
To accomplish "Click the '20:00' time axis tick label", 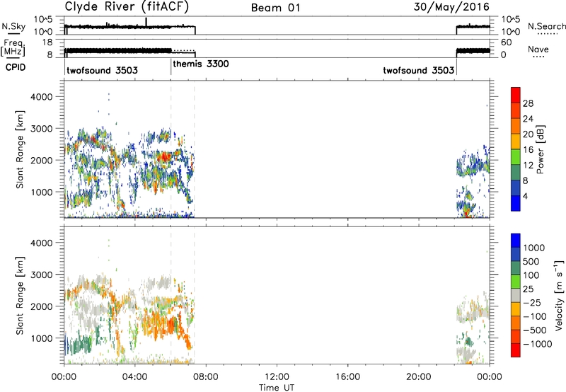I will coord(418,377).
